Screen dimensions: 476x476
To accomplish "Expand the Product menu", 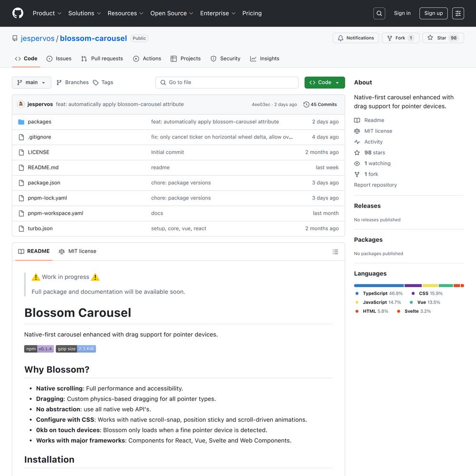I will point(47,13).
